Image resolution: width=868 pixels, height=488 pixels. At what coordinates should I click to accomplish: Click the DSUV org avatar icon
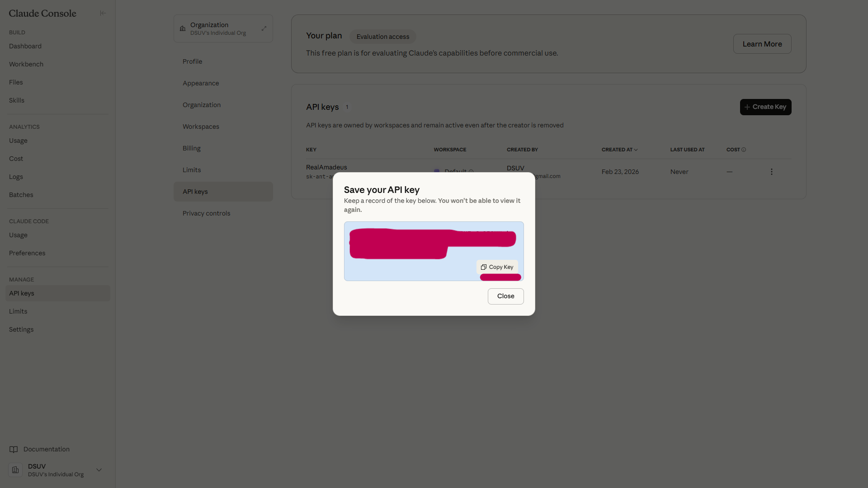click(15, 470)
